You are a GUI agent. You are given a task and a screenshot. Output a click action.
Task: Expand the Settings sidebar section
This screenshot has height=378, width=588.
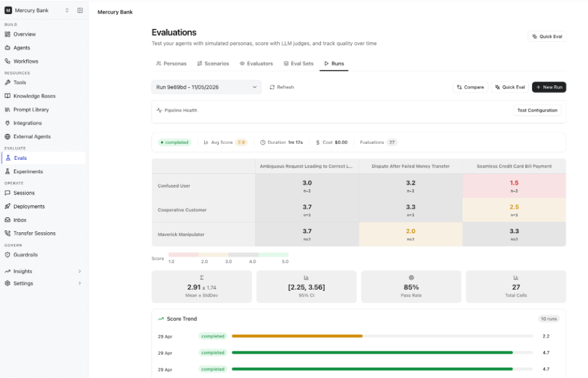point(43,283)
